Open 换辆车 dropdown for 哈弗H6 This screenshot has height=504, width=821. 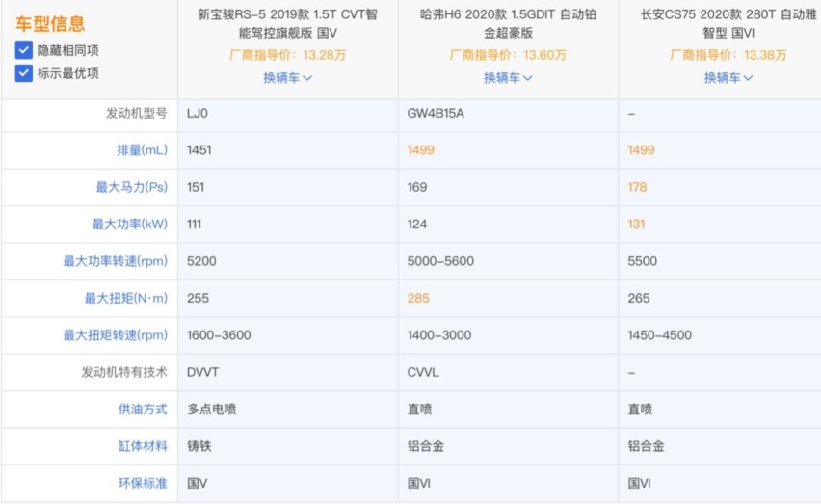(x=508, y=78)
